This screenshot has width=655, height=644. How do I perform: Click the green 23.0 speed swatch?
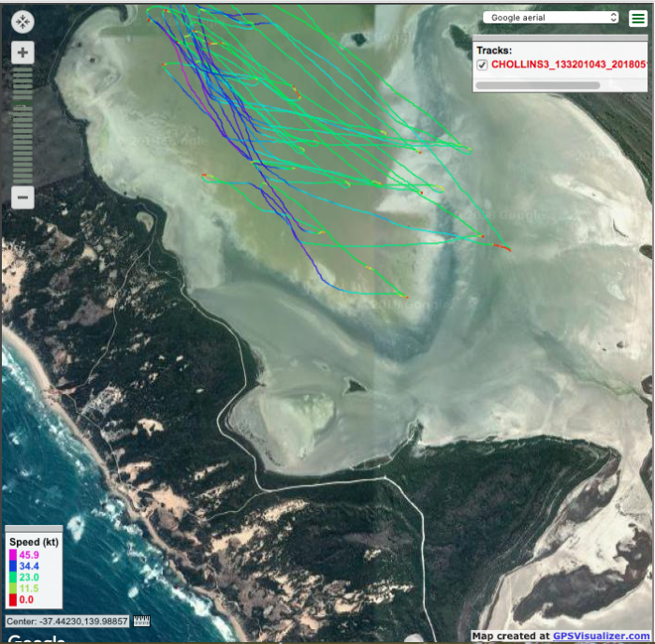click(x=12, y=578)
